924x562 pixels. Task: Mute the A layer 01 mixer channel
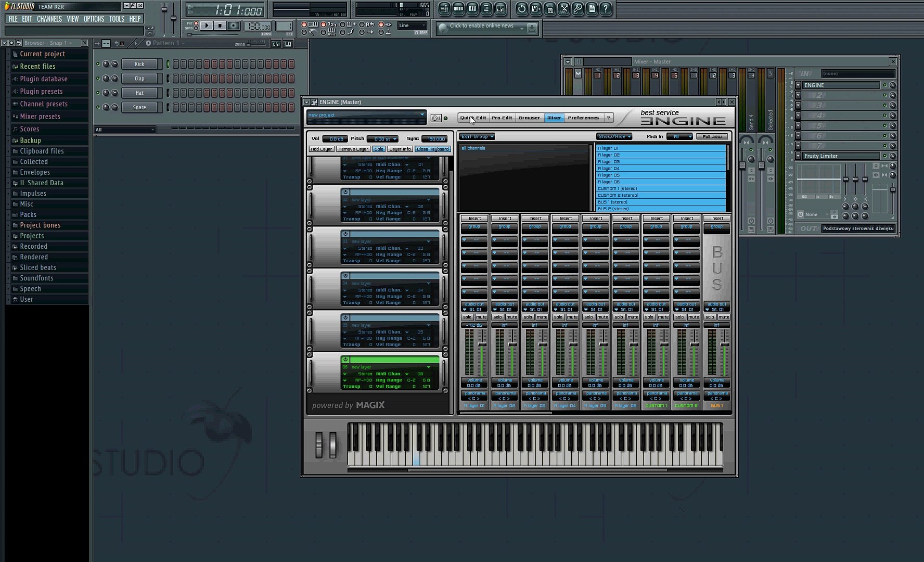pos(481,317)
